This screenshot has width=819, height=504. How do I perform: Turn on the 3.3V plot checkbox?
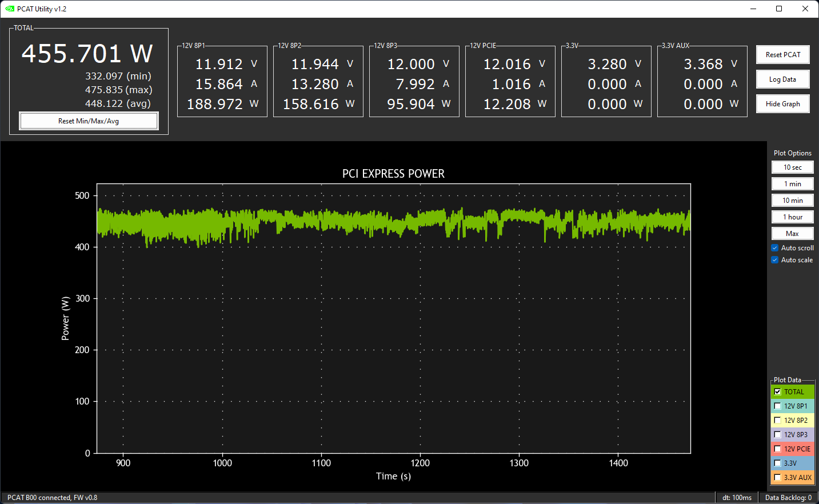point(777,463)
